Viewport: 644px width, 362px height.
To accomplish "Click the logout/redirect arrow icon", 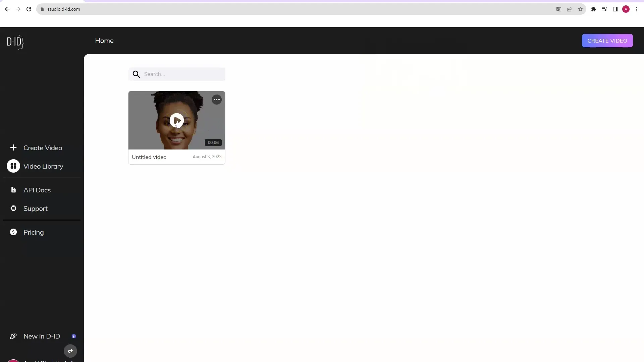I will coord(70,351).
